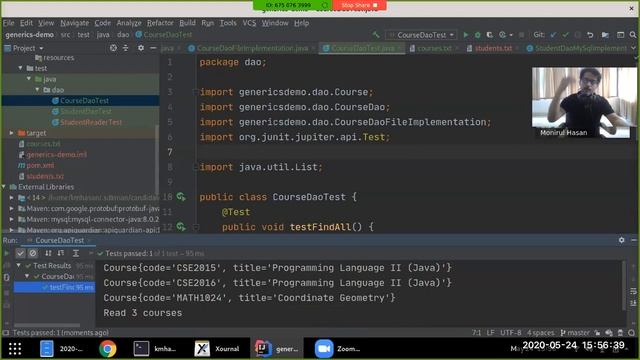Open the VCS menu
Screen dimensions: 640x360
pos(249,23)
